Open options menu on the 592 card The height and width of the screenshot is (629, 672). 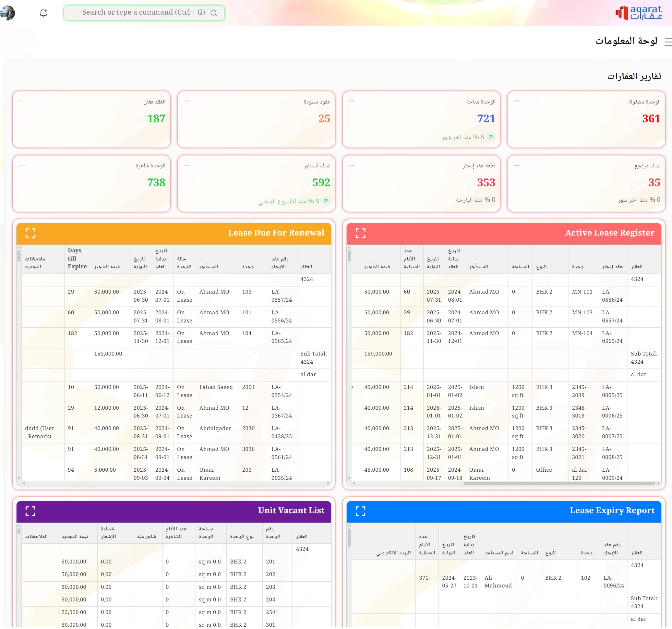click(x=187, y=165)
